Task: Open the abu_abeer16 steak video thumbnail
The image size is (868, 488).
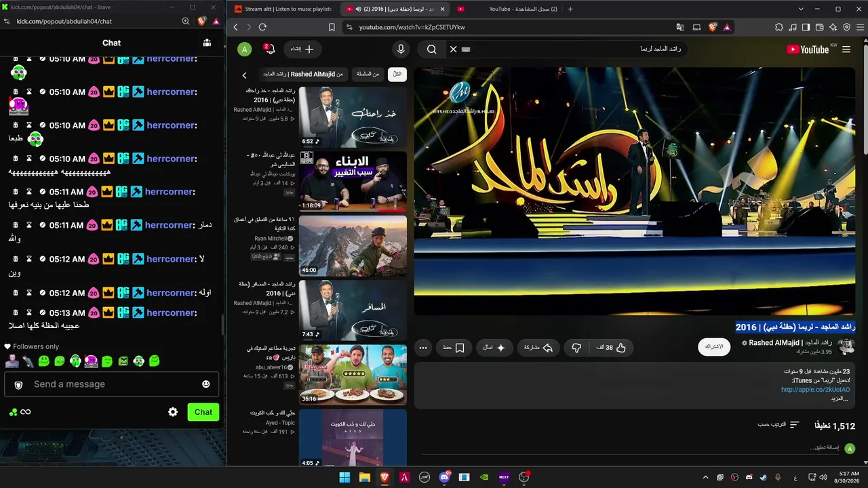Action: [x=353, y=375]
